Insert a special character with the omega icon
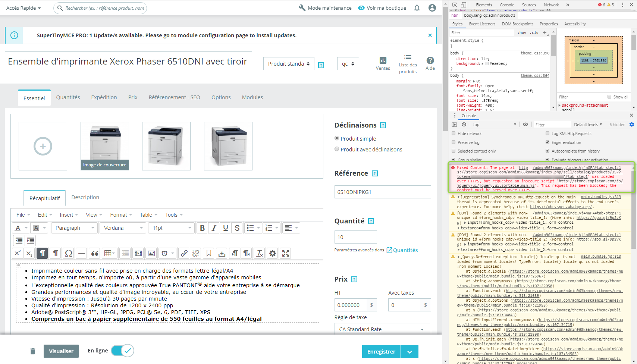This screenshot has width=637, height=364. pos(68,253)
